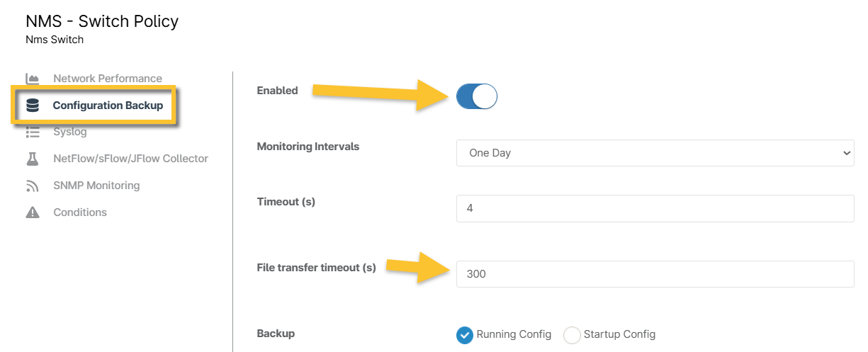
Task: Open NetFlow/sFlow/JFlow Collector settings
Action: point(130,159)
